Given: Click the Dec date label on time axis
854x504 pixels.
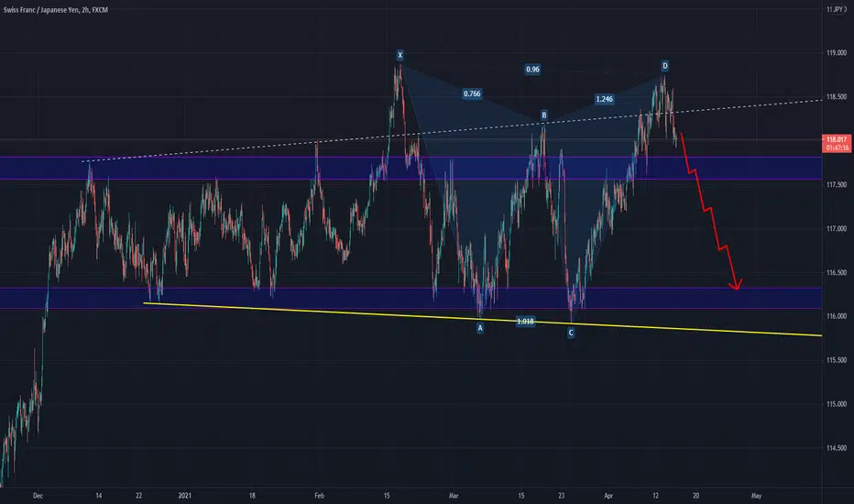Looking at the screenshot, I should point(38,496).
